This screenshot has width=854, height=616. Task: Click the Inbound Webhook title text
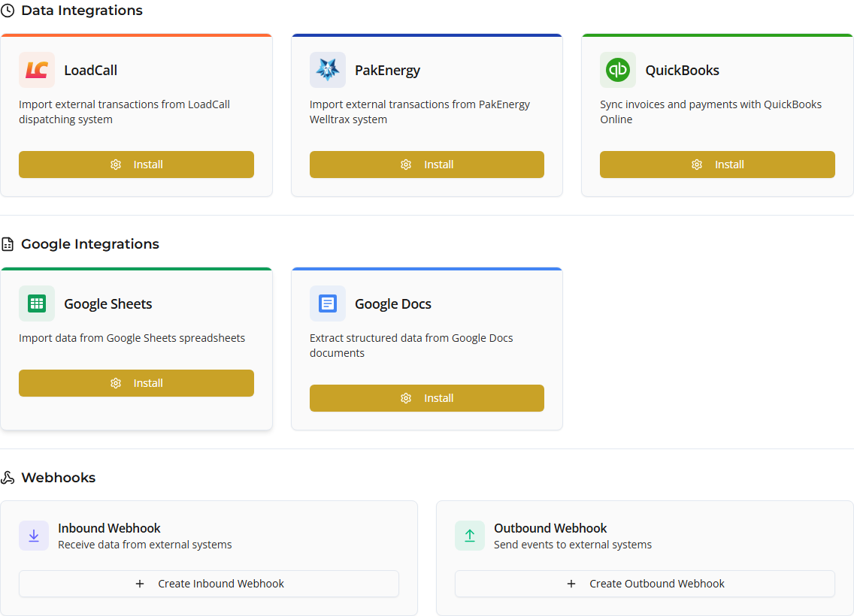tap(110, 528)
